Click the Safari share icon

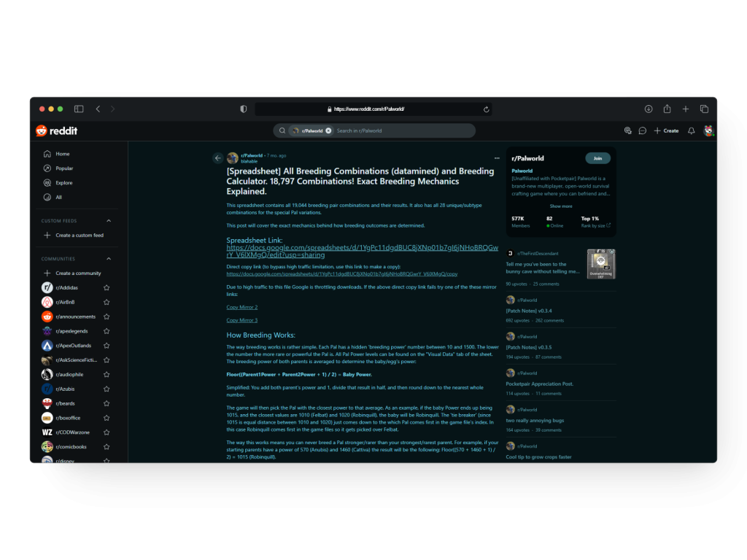(x=667, y=109)
